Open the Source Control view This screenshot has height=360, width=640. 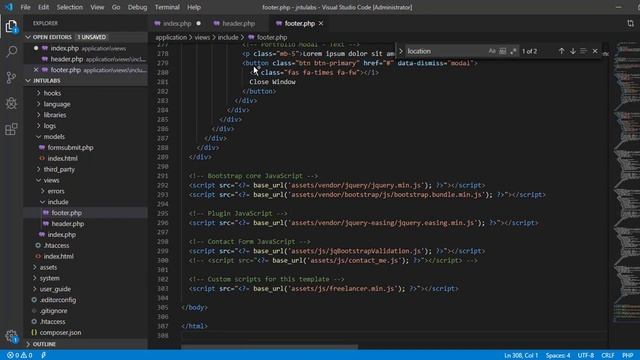(11, 78)
